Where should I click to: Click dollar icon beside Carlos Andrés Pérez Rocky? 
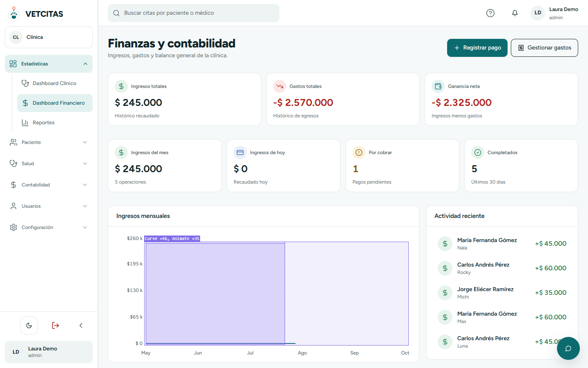[445, 268]
